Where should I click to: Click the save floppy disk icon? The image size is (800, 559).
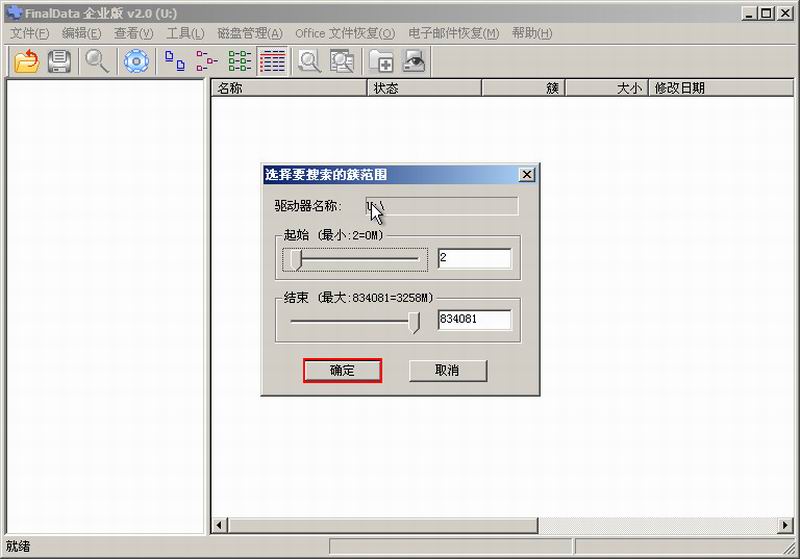coord(59,62)
